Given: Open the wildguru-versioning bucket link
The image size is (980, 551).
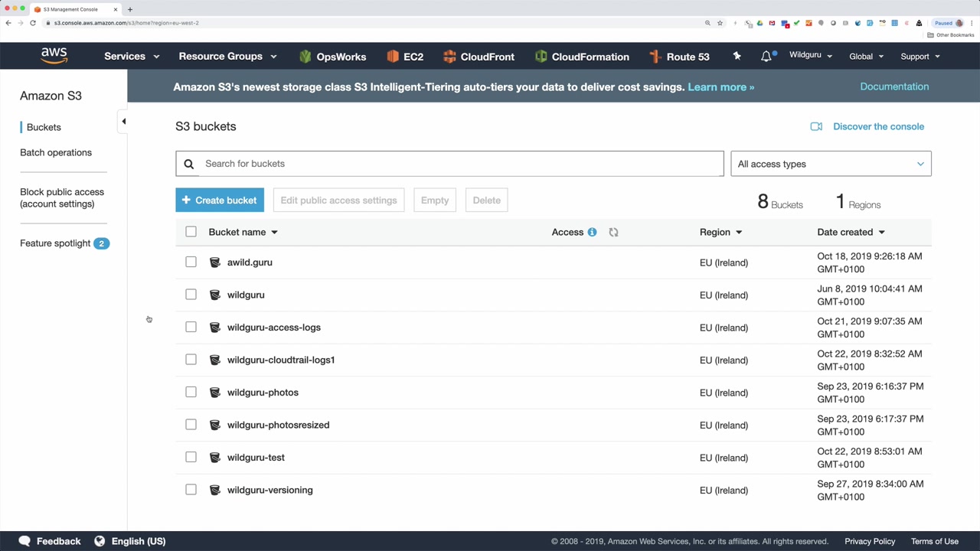Looking at the screenshot, I should click(269, 490).
